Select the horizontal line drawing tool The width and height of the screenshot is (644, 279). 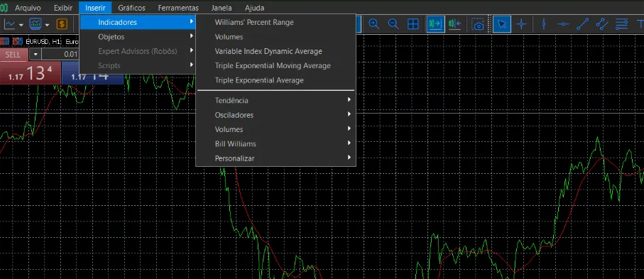pyautogui.click(x=563, y=24)
